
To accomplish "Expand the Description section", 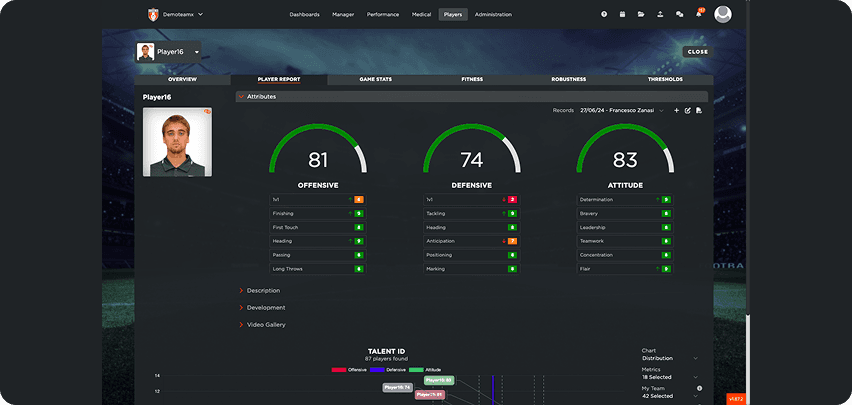I will point(263,291).
